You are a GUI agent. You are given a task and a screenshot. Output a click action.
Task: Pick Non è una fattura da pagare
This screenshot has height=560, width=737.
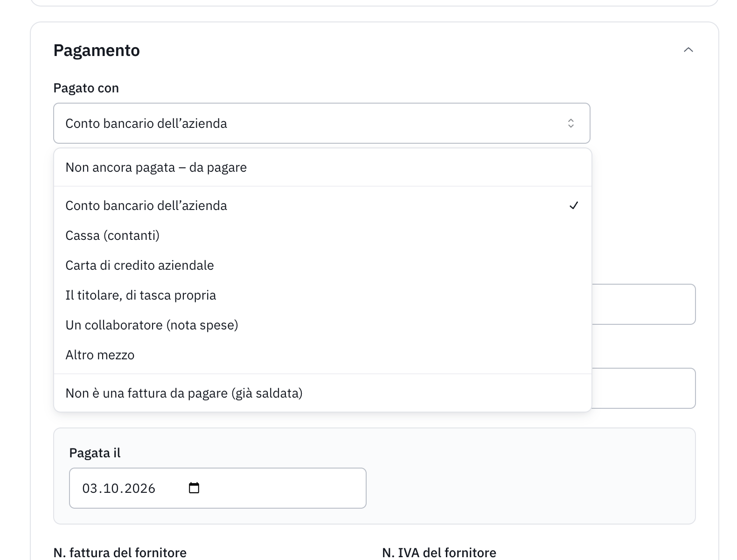323,393
